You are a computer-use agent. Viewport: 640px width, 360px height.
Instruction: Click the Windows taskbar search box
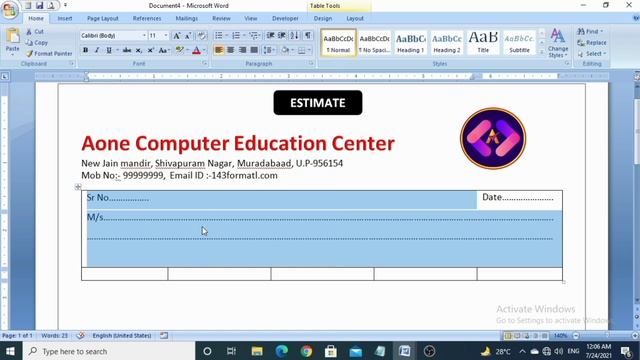click(x=109, y=351)
